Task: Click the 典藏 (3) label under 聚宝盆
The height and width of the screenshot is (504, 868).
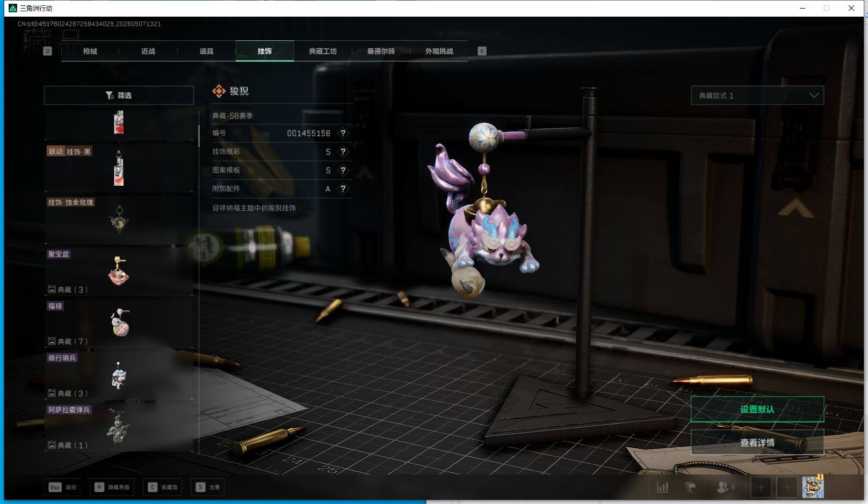Action: (x=68, y=290)
